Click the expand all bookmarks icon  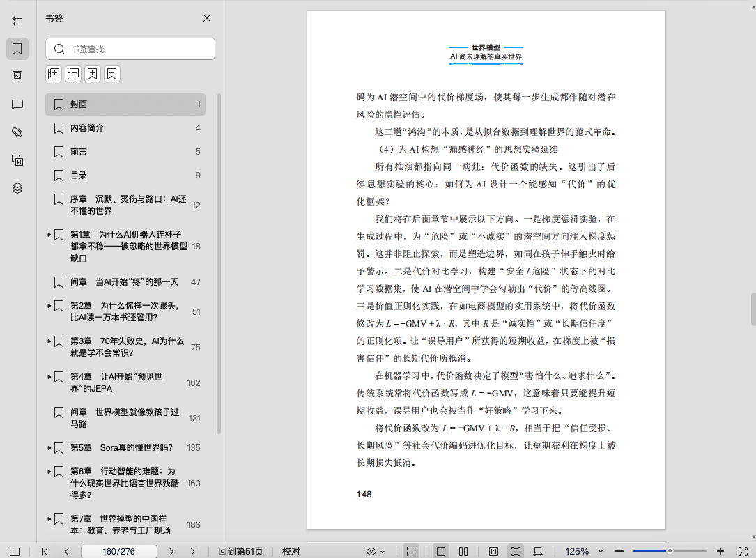tap(54, 74)
